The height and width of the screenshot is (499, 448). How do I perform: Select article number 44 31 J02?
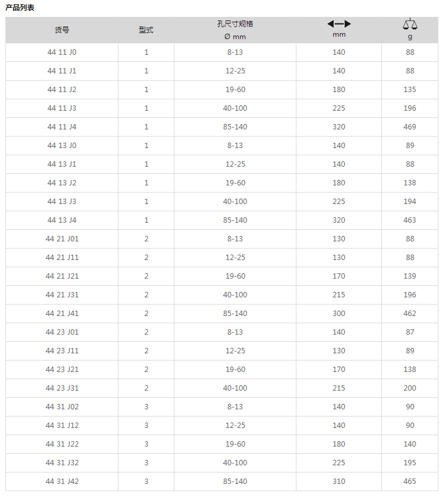point(62,407)
